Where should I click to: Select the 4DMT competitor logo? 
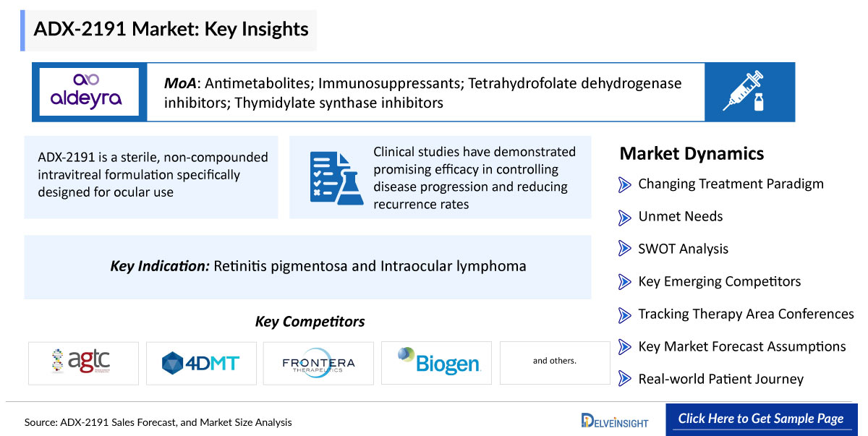pos(200,363)
